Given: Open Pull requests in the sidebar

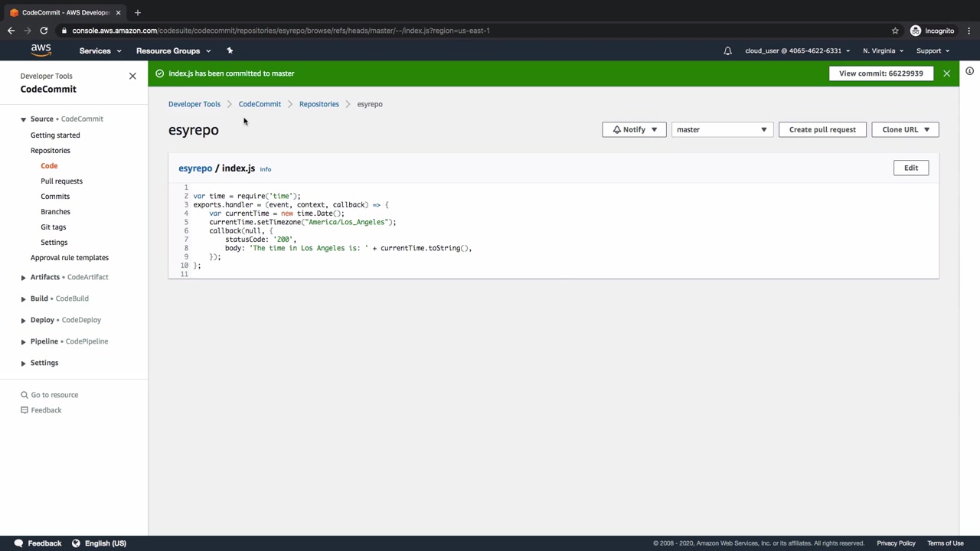Looking at the screenshot, I should point(61,181).
